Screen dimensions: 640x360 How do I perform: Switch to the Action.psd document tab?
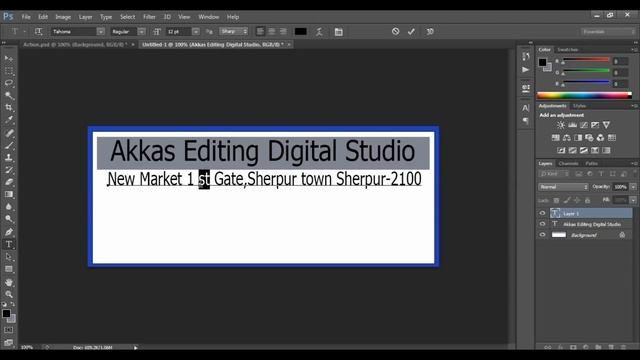[x=76, y=44]
